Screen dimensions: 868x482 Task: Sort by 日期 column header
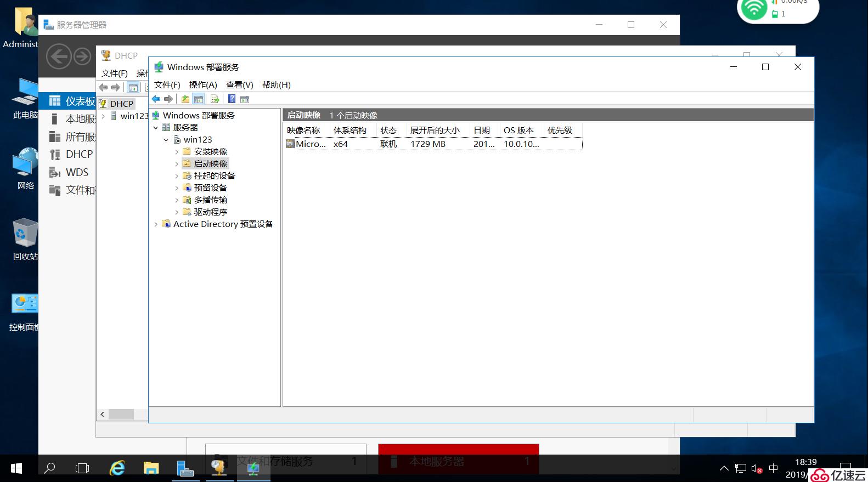tap(485, 131)
